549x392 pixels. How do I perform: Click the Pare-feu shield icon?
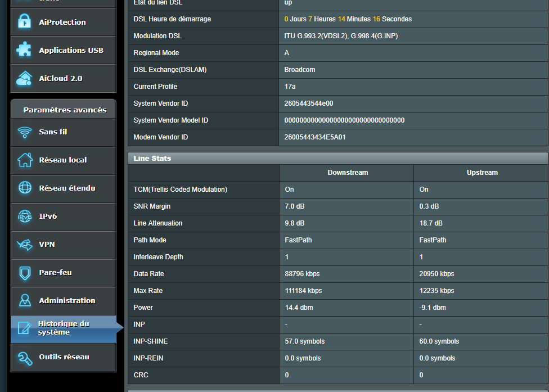[25, 273]
